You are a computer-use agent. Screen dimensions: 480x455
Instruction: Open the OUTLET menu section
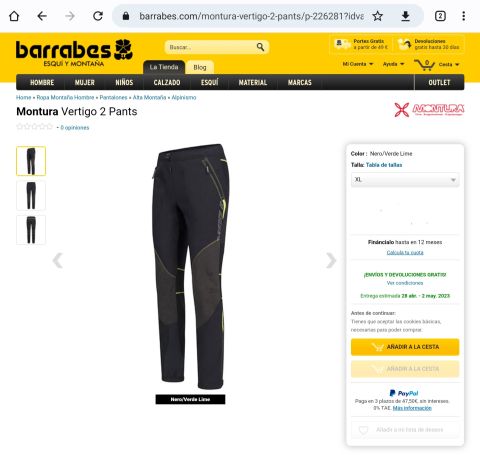pyautogui.click(x=439, y=82)
